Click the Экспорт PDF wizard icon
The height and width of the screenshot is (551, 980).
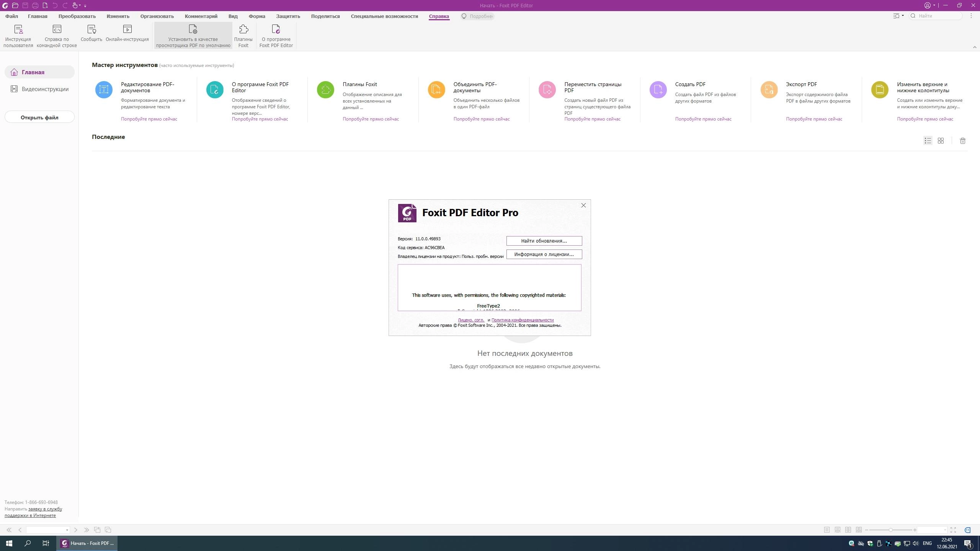point(769,90)
